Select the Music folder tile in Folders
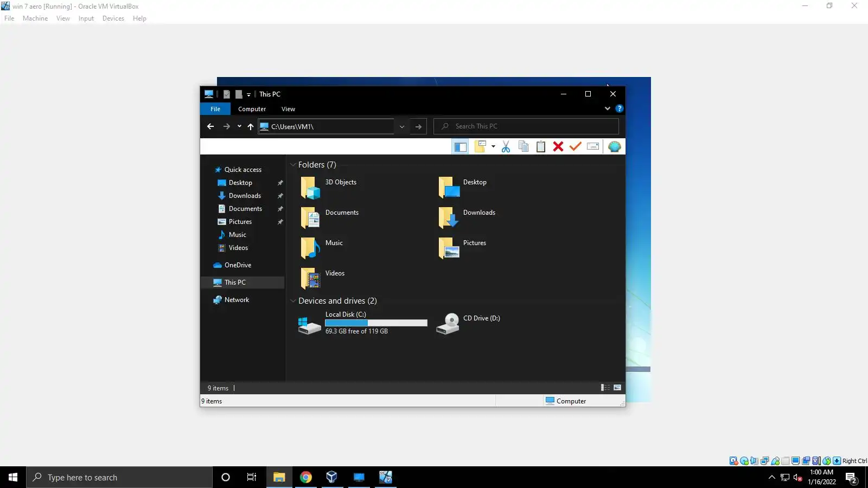The height and width of the screenshot is (488, 868). [322, 248]
